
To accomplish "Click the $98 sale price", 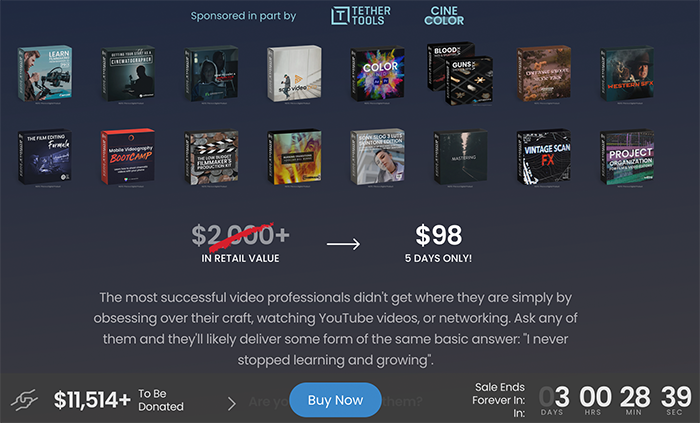I will coord(438,235).
